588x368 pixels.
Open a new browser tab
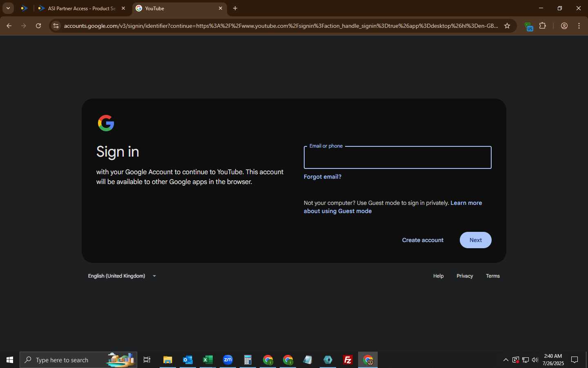(235, 8)
